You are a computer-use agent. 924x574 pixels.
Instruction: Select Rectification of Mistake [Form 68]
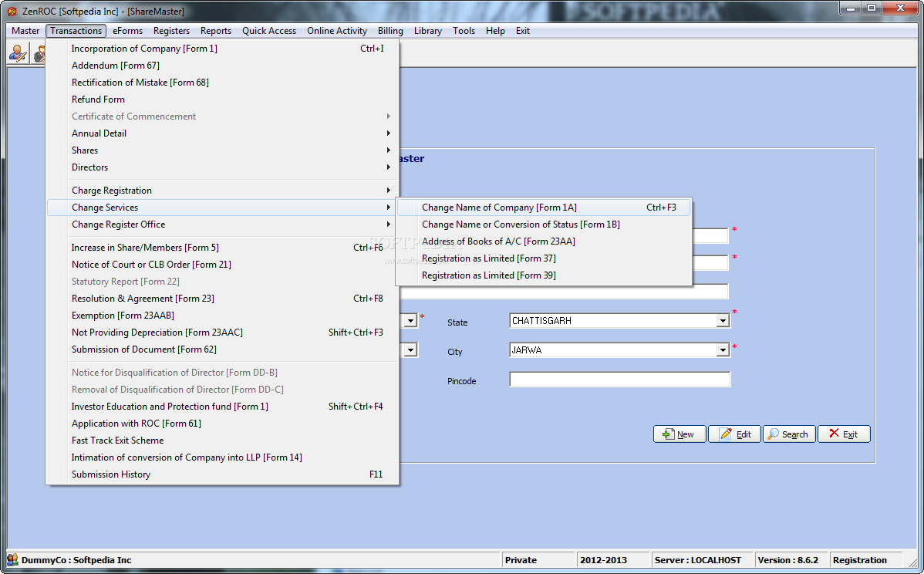click(223, 83)
